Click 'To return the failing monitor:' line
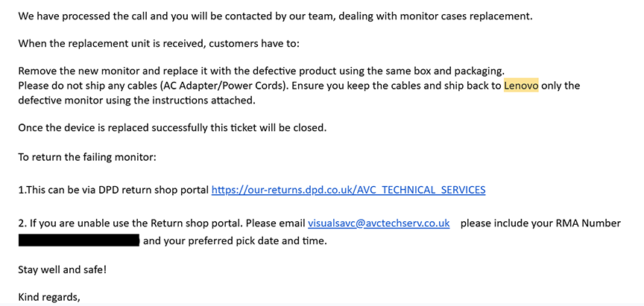Screen dimensions: 644x306 click(87, 157)
